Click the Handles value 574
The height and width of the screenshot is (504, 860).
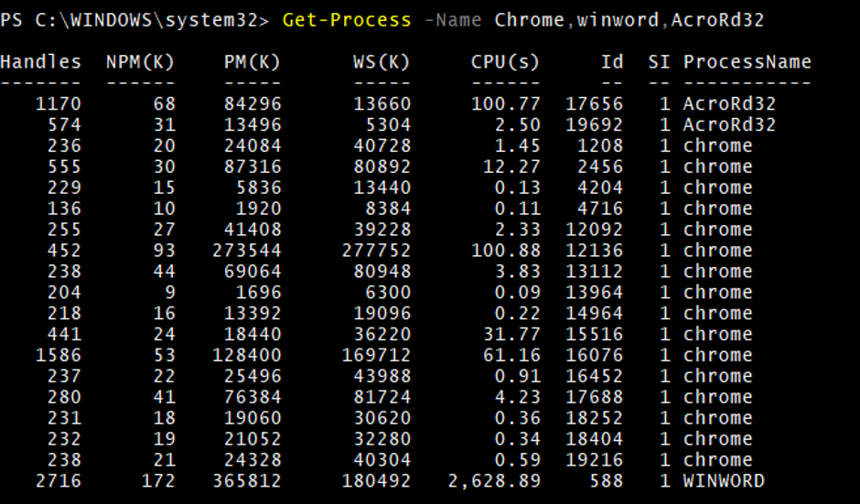[x=64, y=125]
